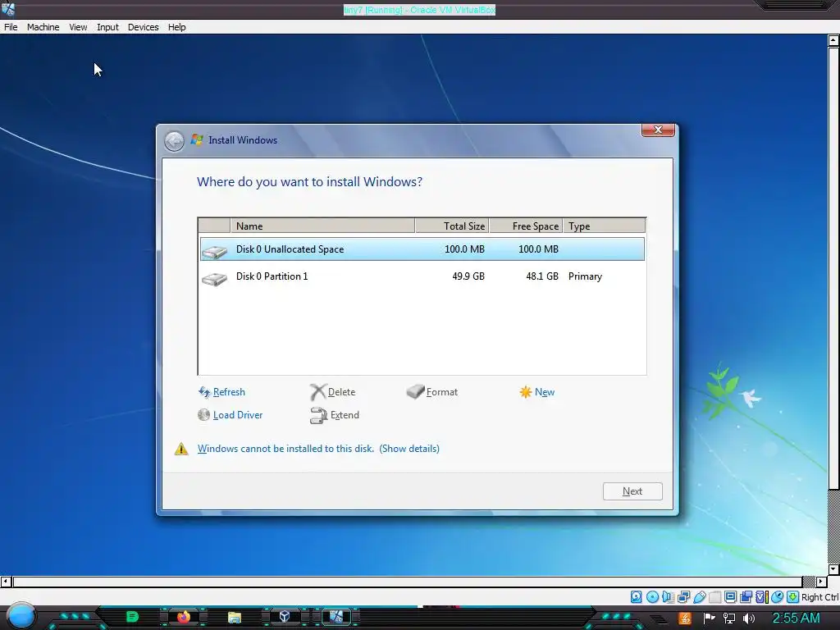
Task: Click the Name column header
Action: click(x=322, y=226)
